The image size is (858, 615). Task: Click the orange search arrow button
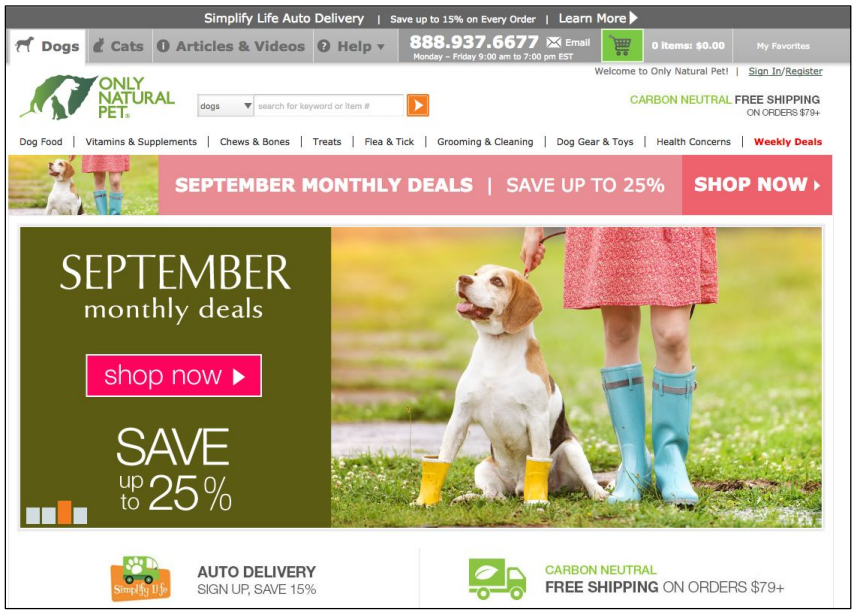pyautogui.click(x=418, y=105)
